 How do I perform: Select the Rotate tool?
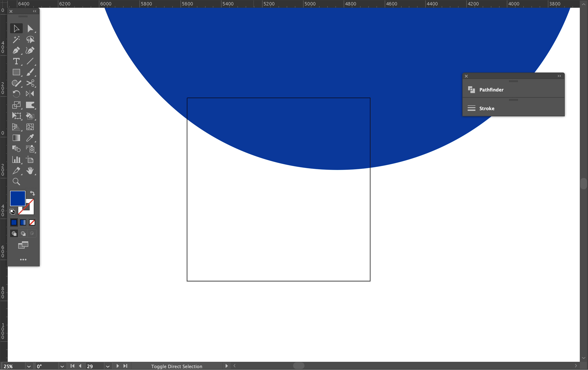click(x=16, y=94)
